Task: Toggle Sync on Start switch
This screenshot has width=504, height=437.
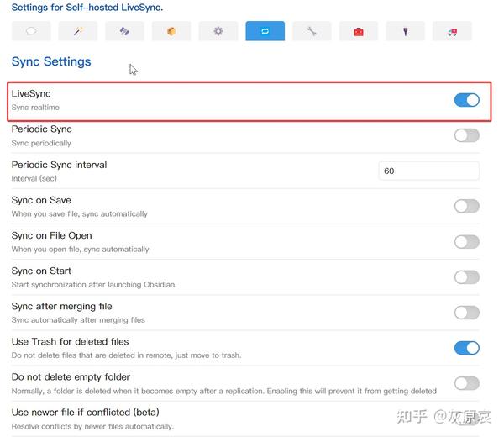Action: tap(467, 277)
